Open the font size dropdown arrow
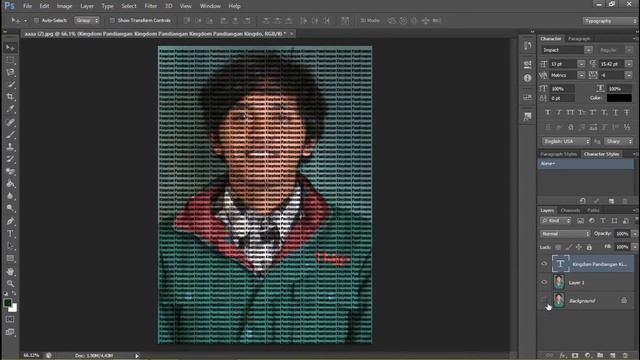The image size is (640, 360). pyautogui.click(x=581, y=64)
